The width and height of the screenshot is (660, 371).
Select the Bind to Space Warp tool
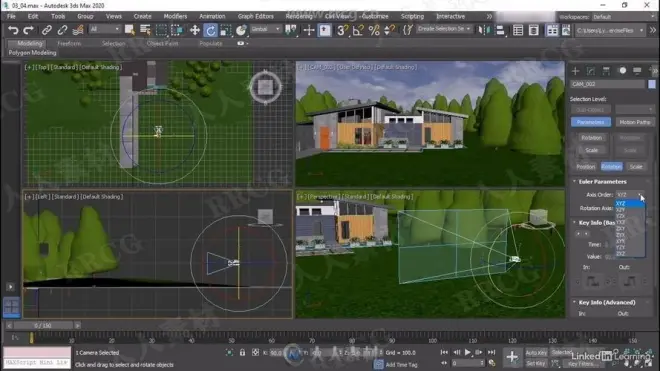78,30
